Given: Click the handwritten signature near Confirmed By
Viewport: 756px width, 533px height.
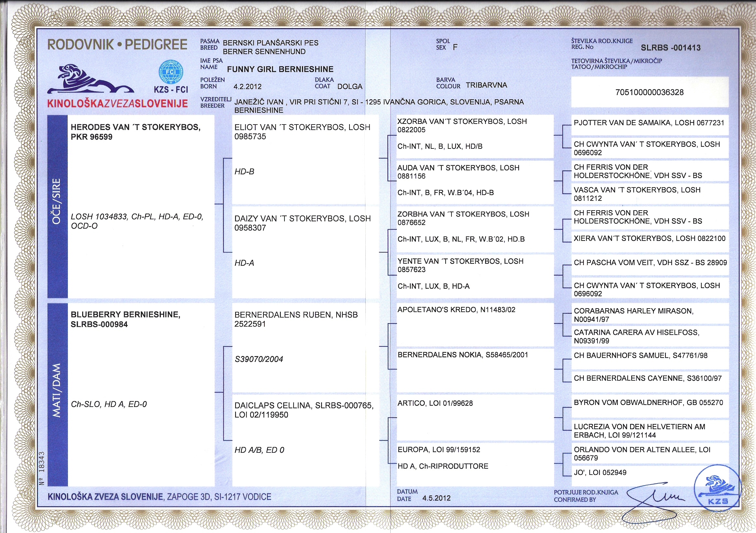Looking at the screenshot, I should (x=655, y=499).
